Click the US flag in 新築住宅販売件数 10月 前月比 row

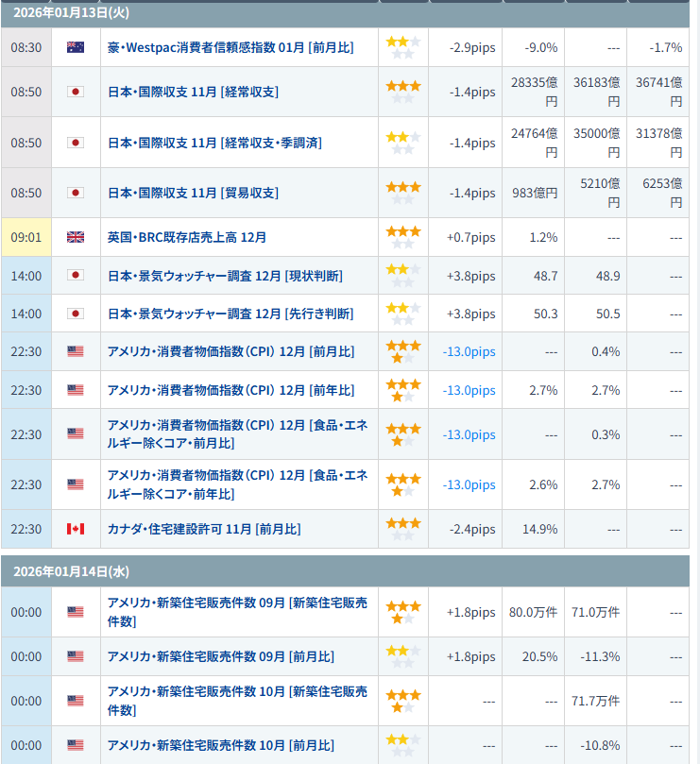point(76,745)
